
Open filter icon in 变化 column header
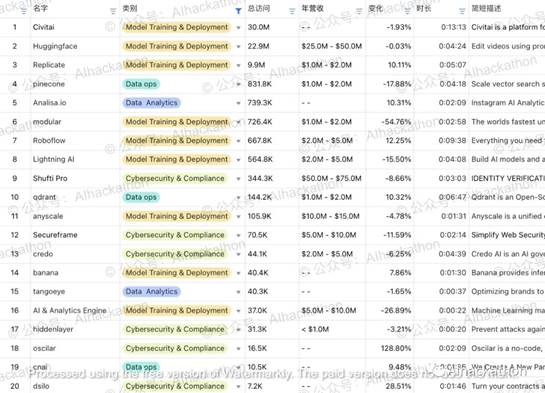[407, 11]
